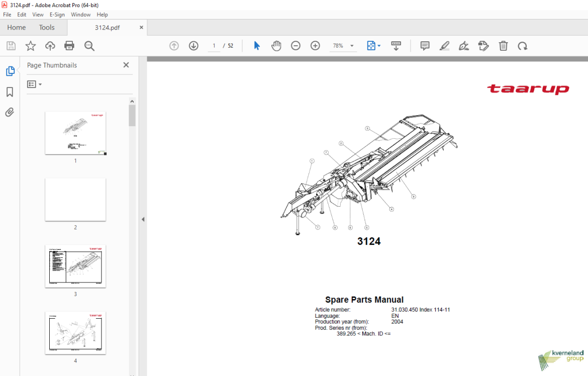Image resolution: width=588 pixels, height=376 pixels.
Task: Select the arrow Selection tool
Action: (257, 46)
